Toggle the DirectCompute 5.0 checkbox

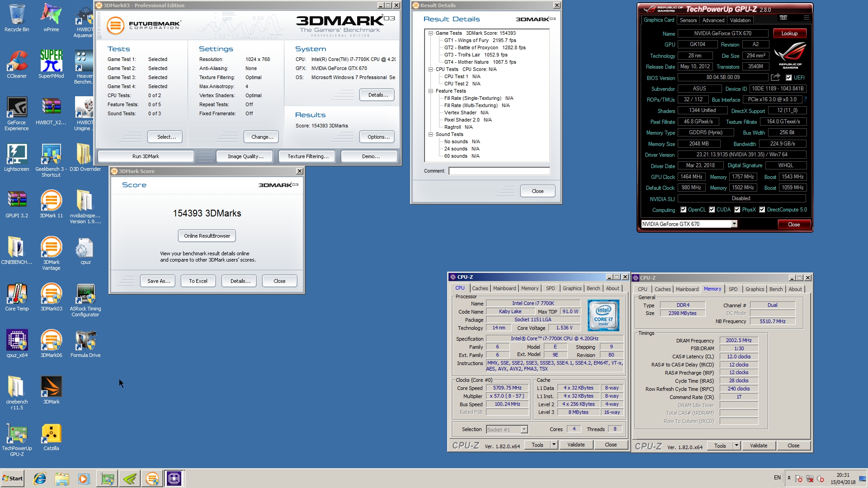pyautogui.click(x=762, y=210)
